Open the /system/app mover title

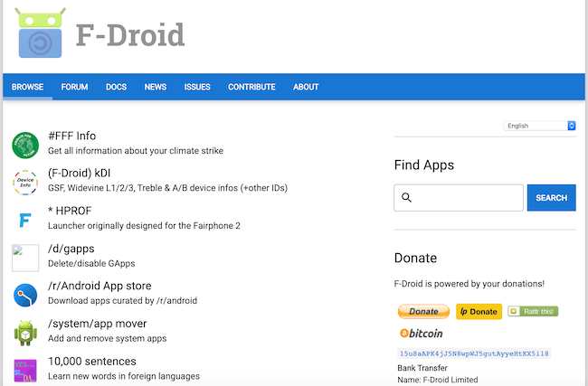[x=97, y=324]
